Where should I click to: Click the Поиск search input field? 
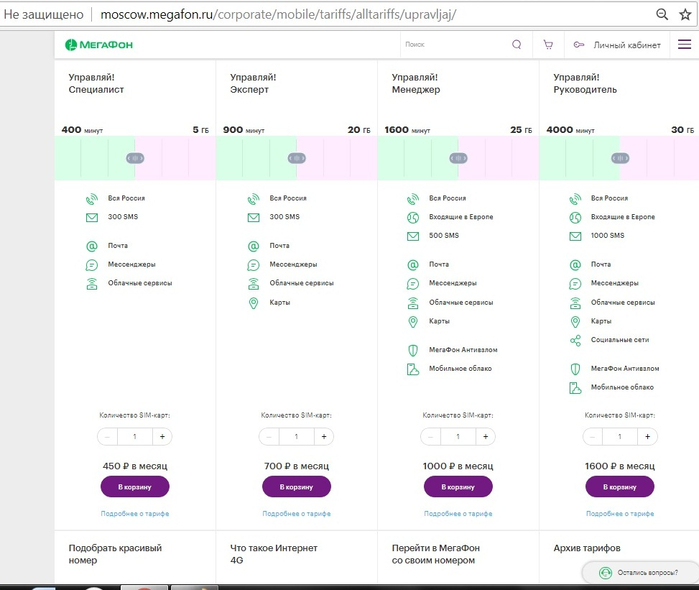(456, 45)
